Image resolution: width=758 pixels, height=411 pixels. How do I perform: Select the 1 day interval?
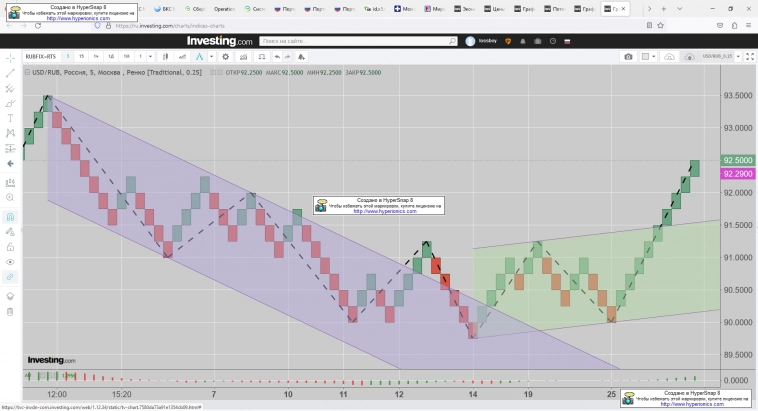point(111,57)
